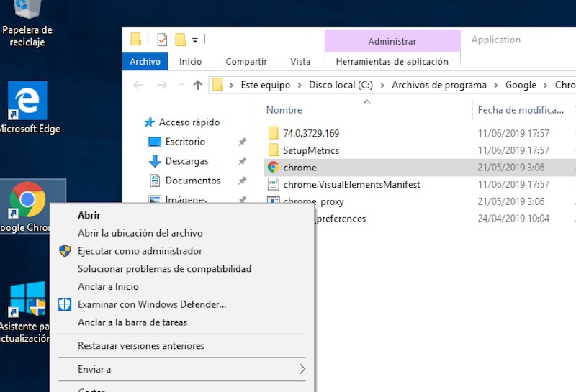Switch to the Inicio ribbon tab
576x392 pixels.
click(190, 61)
